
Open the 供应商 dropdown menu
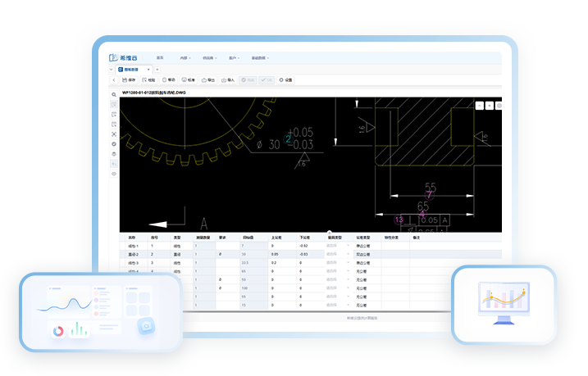210,58
